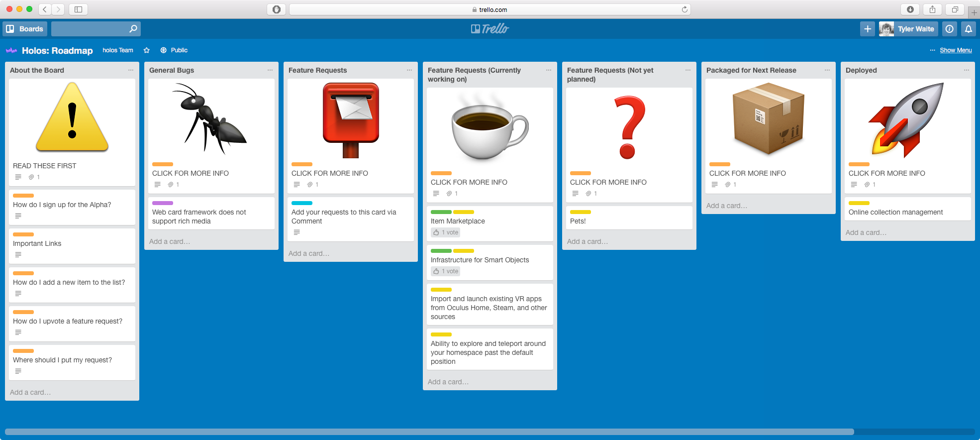Open Online collection management card
The height and width of the screenshot is (440, 980).
[908, 209]
